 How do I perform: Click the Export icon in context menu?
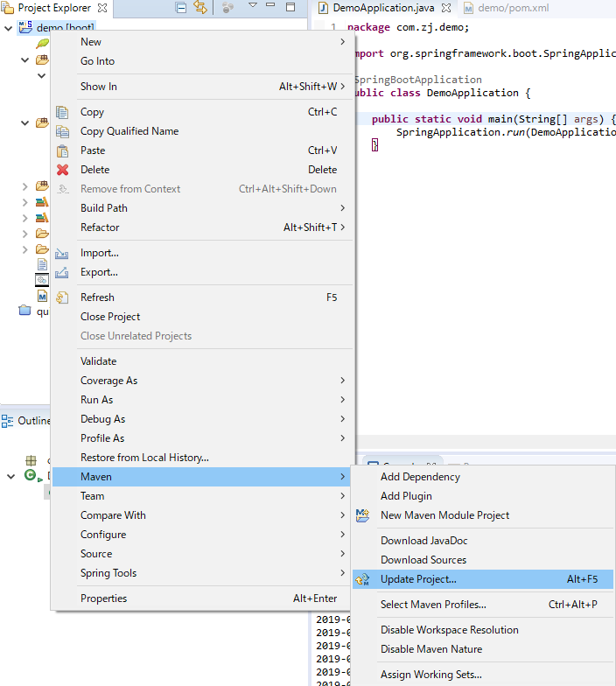coord(61,272)
